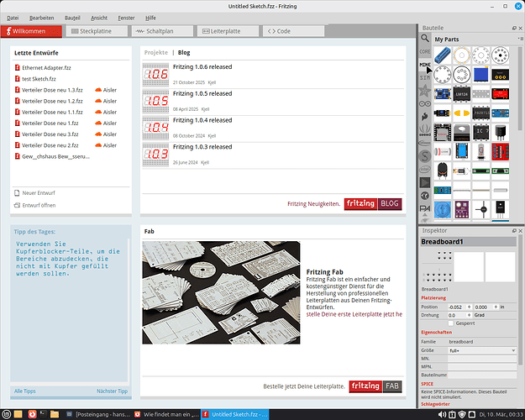The width and height of the screenshot is (525, 420).
Task: Open the Fenster menu
Action: tap(126, 18)
